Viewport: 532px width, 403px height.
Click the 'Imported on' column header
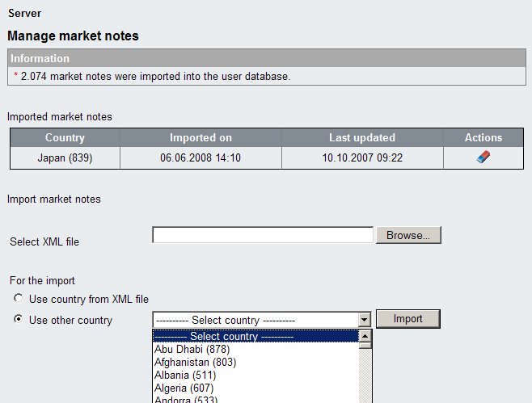click(x=201, y=138)
